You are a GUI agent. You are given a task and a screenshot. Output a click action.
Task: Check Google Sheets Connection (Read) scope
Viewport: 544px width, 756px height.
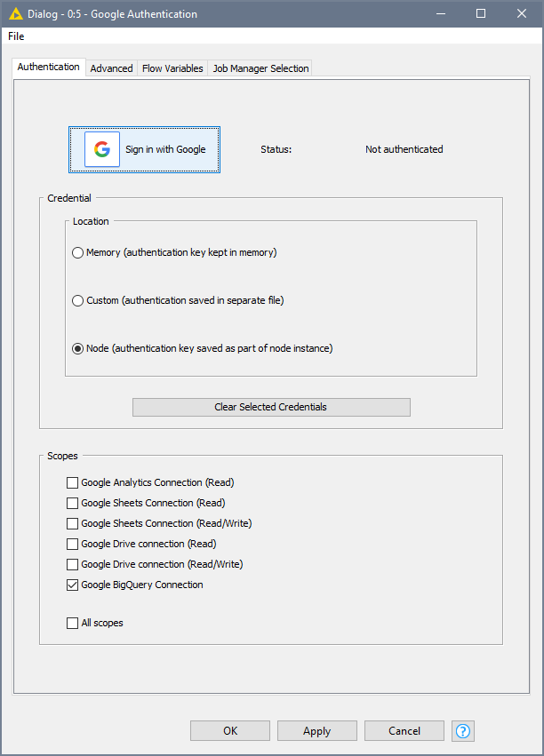72,503
